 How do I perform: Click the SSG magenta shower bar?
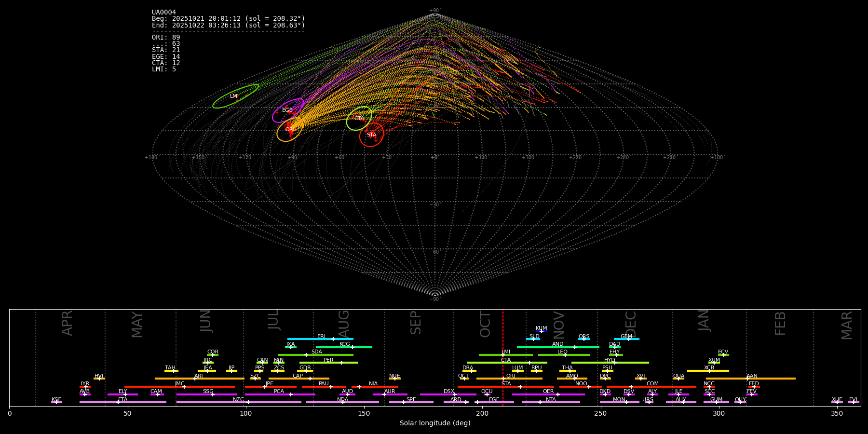(206, 394)
